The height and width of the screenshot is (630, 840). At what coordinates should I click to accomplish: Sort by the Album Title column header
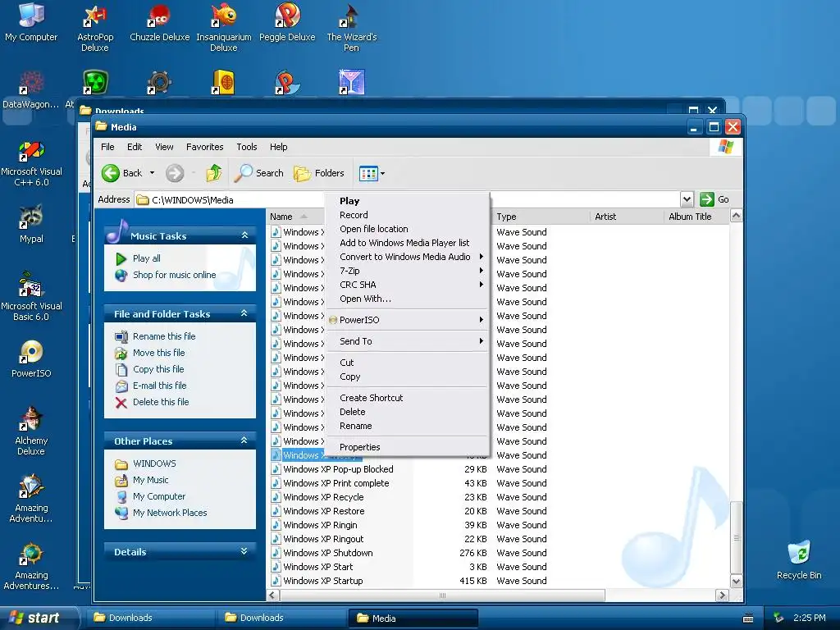(696, 217)
